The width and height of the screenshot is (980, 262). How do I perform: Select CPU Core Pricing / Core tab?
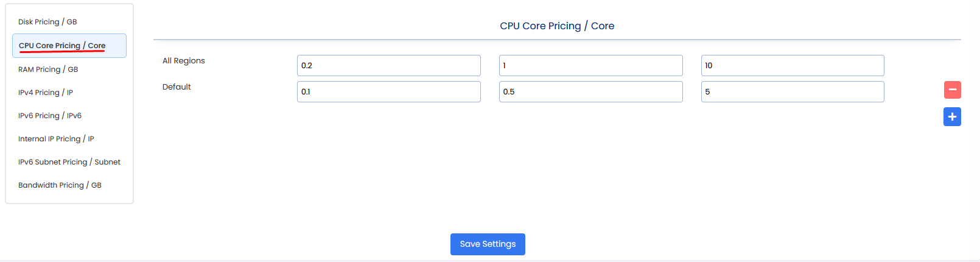tap(62, 46)
